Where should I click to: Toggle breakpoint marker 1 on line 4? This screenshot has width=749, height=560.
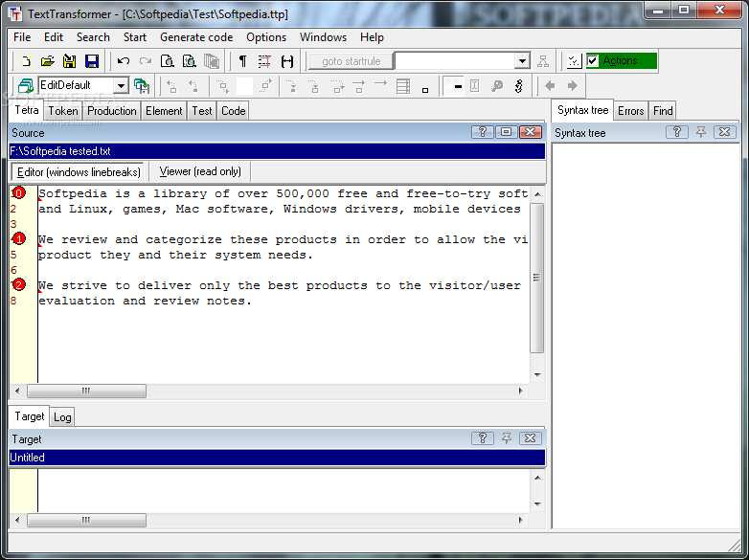(x=18, y=238)
